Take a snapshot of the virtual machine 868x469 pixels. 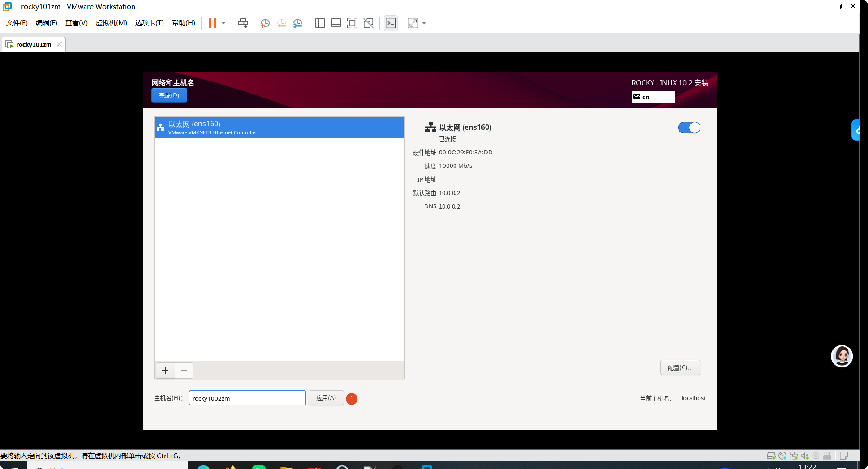pos(265,23)
